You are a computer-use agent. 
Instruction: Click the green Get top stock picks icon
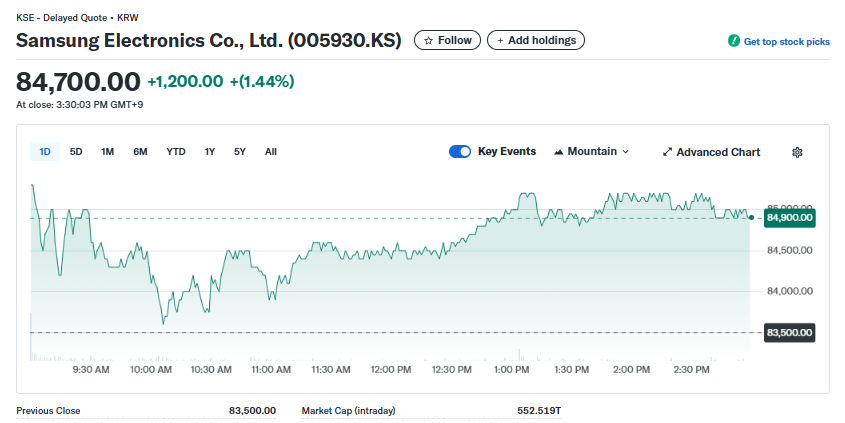pos(733,41)
